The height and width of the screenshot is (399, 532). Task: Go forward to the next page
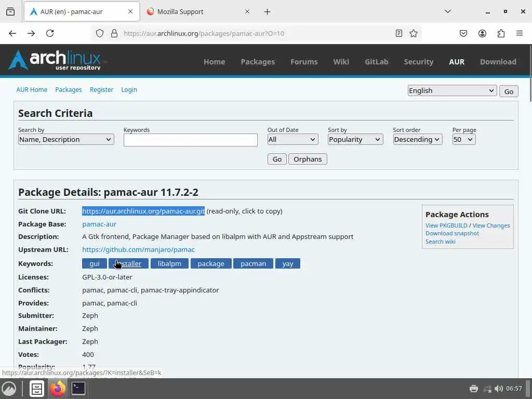coord(31,33)
